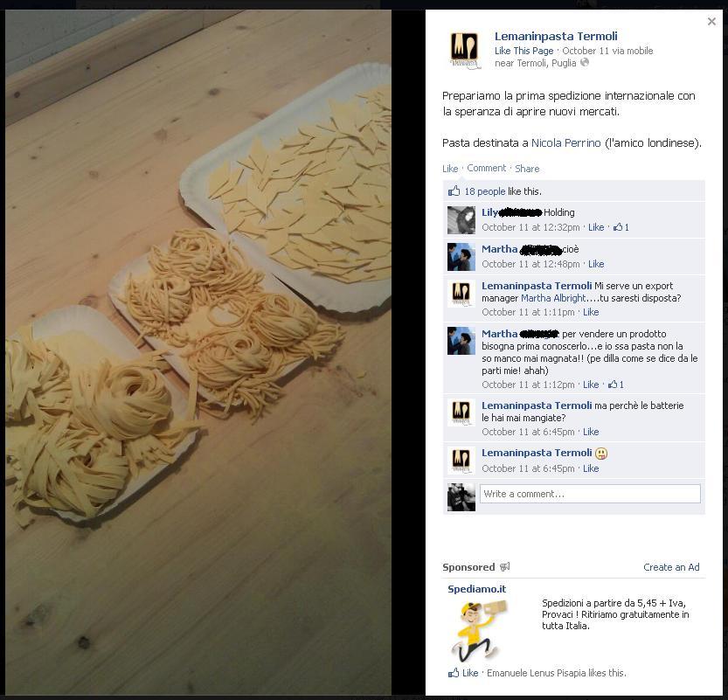Click Like This Page link
728x700 pixels.
523,51
